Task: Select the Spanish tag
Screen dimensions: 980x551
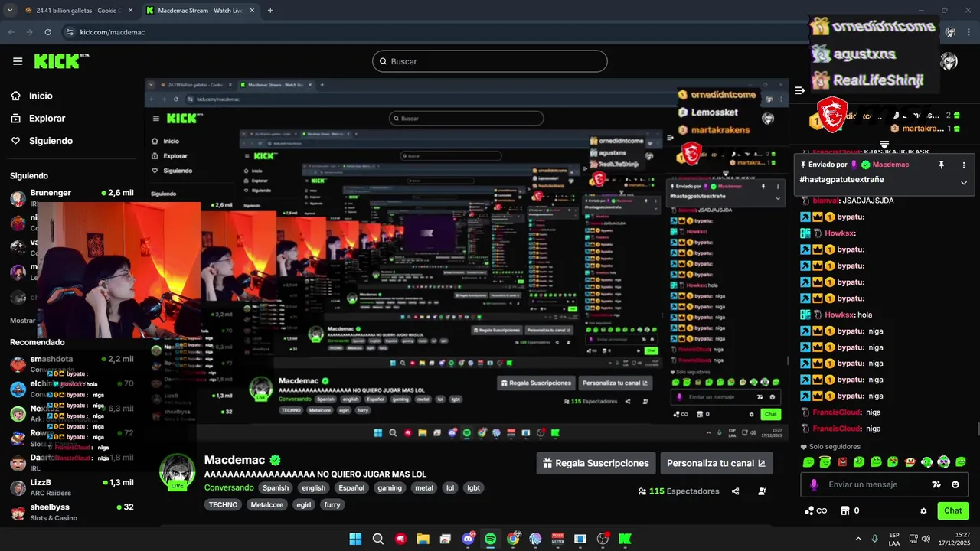Action: (x=276, y=487)
